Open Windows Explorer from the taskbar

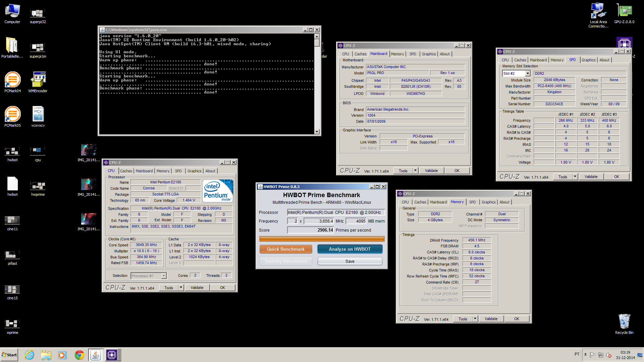tap(46, 355)
